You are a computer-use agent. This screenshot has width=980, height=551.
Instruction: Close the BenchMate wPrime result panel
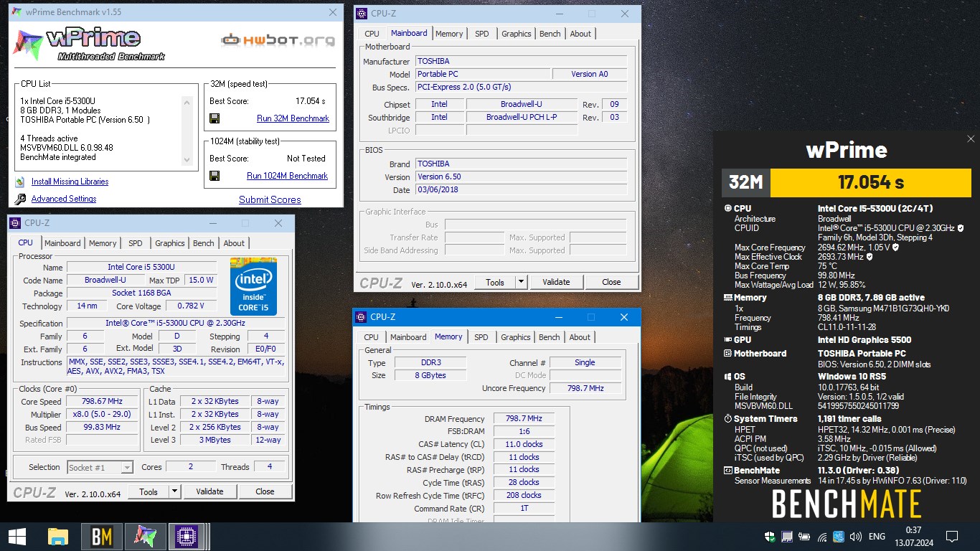(971, 139)
